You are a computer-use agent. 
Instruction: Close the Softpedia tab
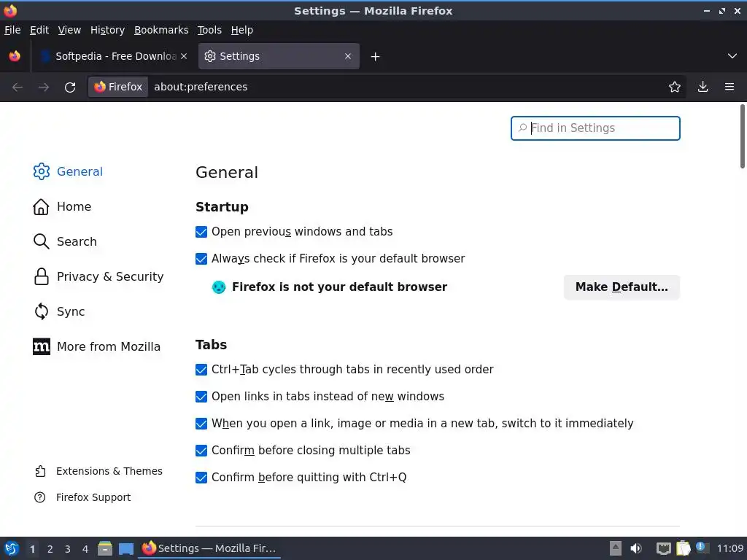tap(184, 56)
